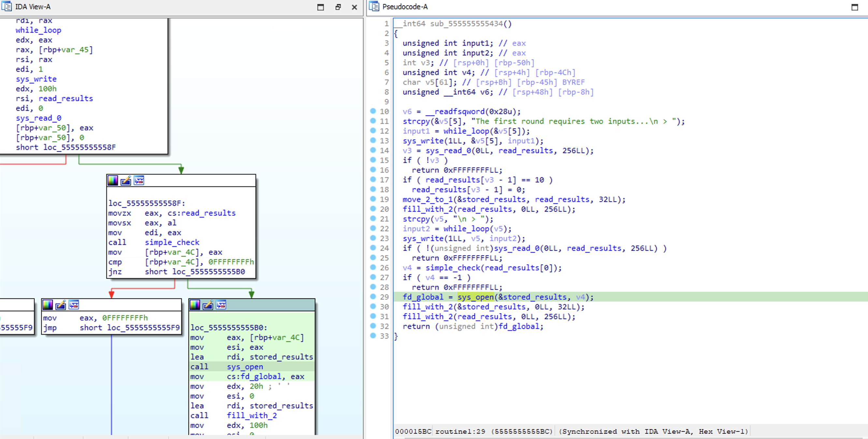Viewport: 868px width, 439px height.
Task: Click while_loop in top graph block
Action: [38, 30]
